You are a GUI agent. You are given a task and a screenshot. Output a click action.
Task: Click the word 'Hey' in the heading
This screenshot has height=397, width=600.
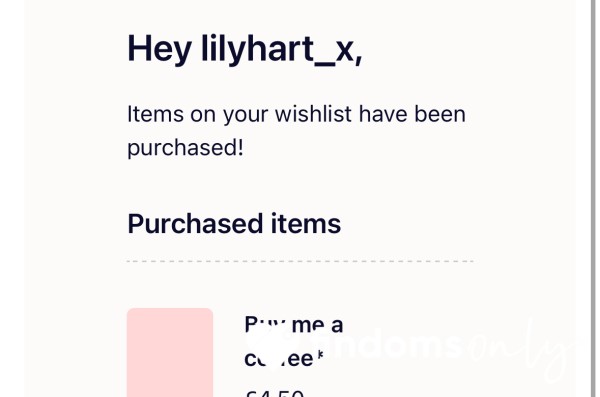[159, 50]
